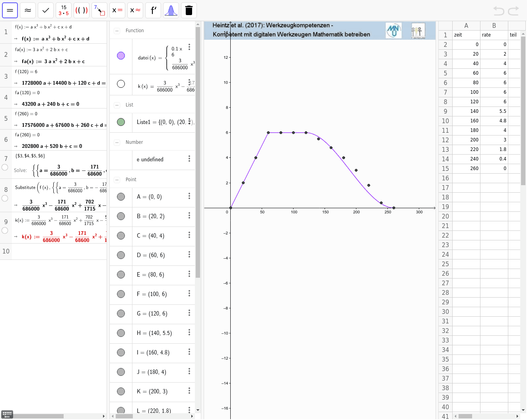
Task: Collapse the Number group in Algebra view
Action: pos(117,142)
